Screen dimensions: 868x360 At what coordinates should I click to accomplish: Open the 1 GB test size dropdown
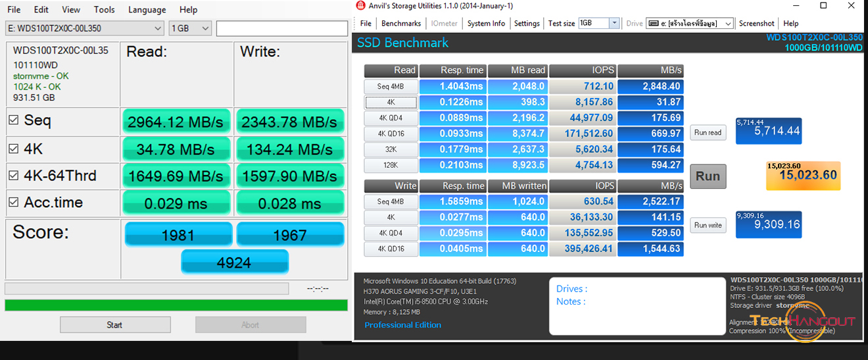click(x=190, y=28)
